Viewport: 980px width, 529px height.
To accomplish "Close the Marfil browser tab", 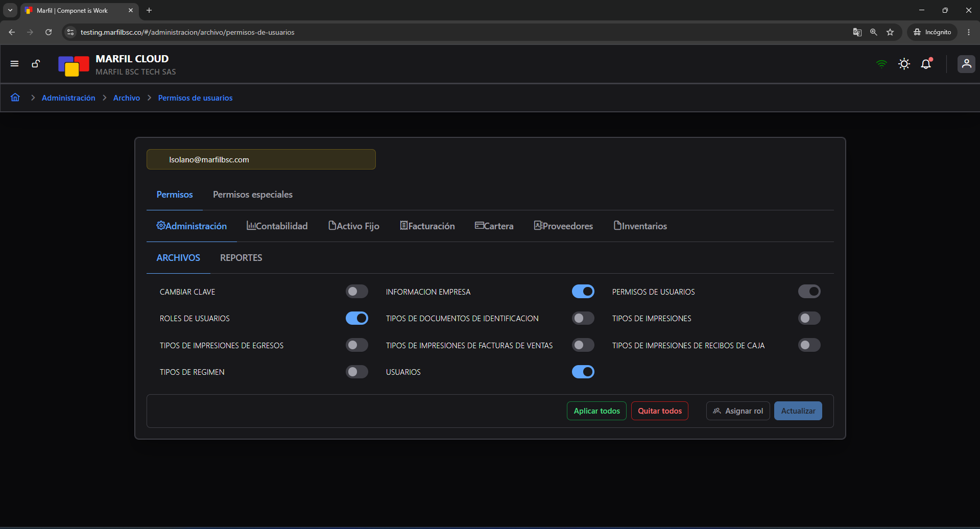I will click(x=131, y=10).
